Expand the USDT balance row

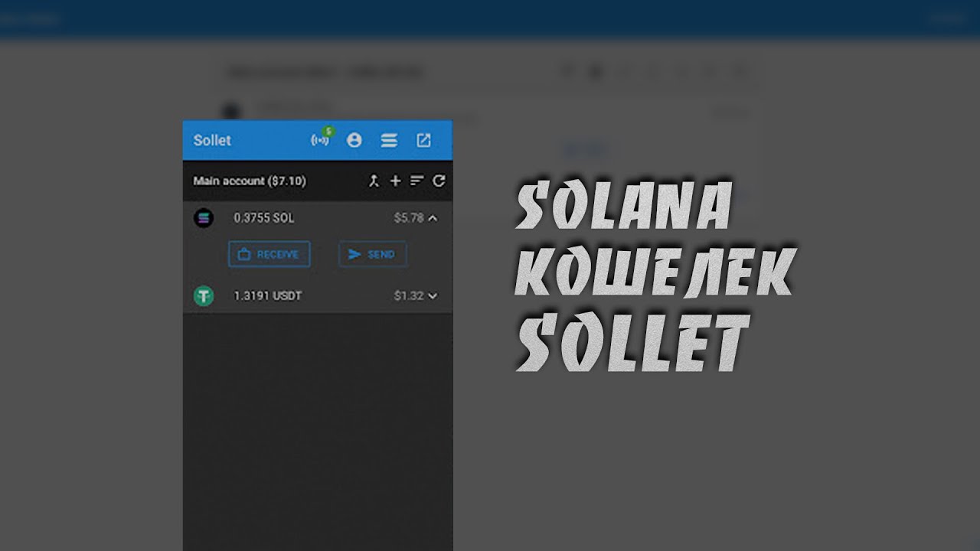pos(433,295)
